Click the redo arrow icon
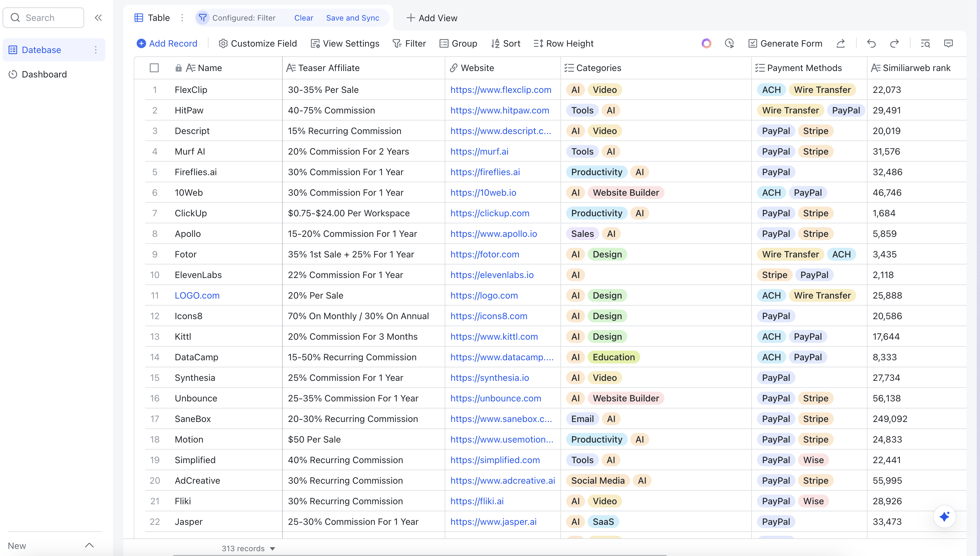This screenshot has height=556, width=980. 894,43
